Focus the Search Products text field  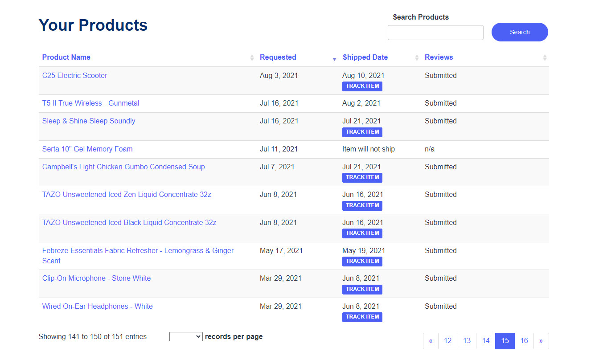click(x=435, y=33)
